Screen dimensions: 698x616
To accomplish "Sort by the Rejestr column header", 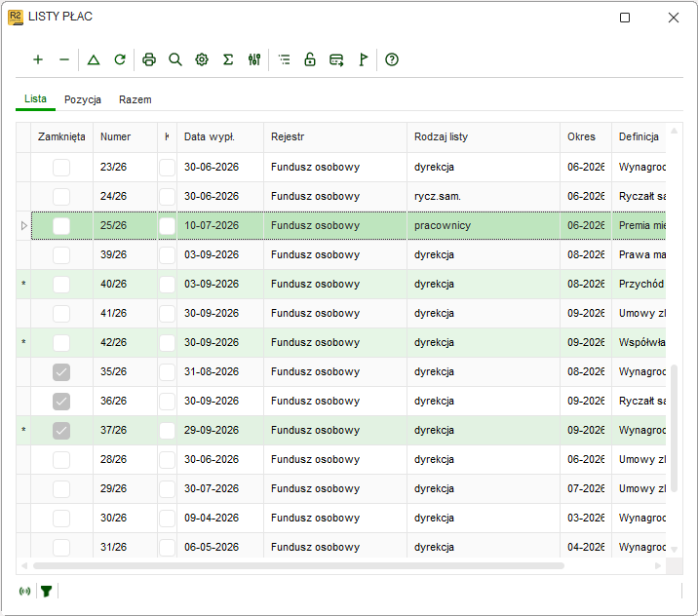I will [335, 136].
